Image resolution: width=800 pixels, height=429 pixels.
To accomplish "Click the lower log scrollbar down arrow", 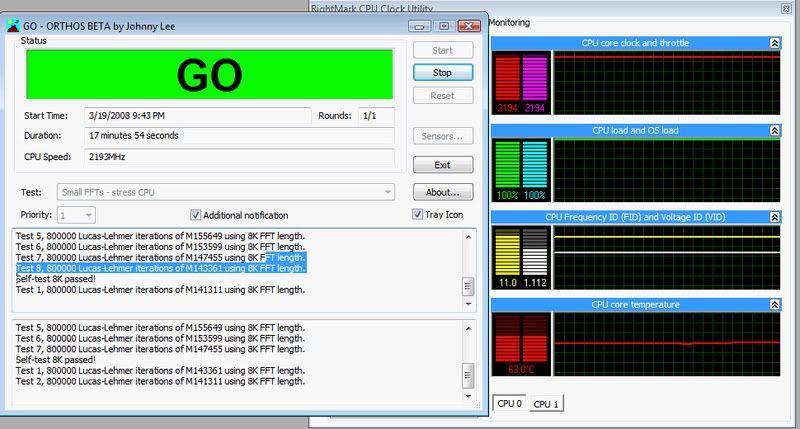I will (468, 396).
